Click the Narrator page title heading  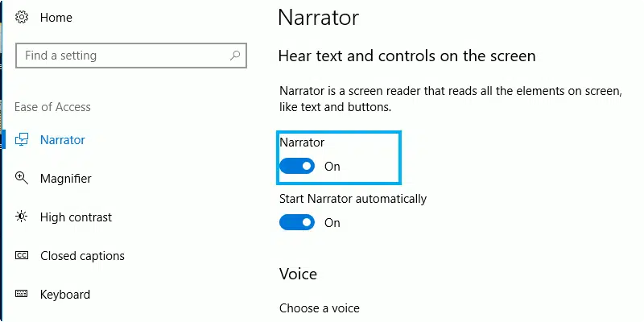point(318,18)
